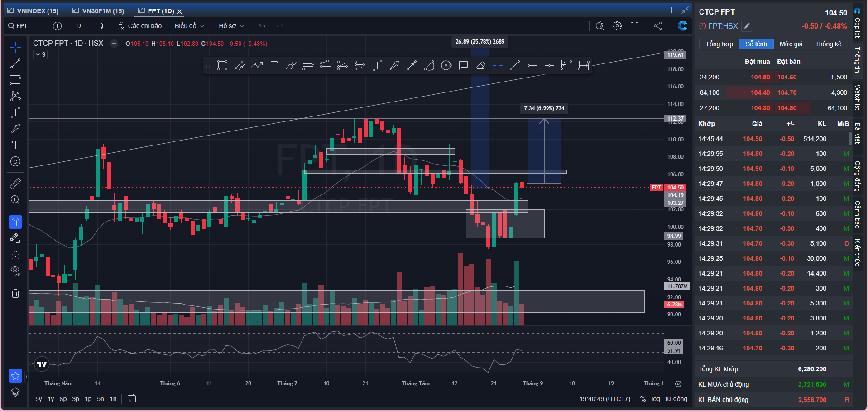
Task: Open the pattern drawing tools in sidebar
Action: pyautogui.click(x=15, y=96)
